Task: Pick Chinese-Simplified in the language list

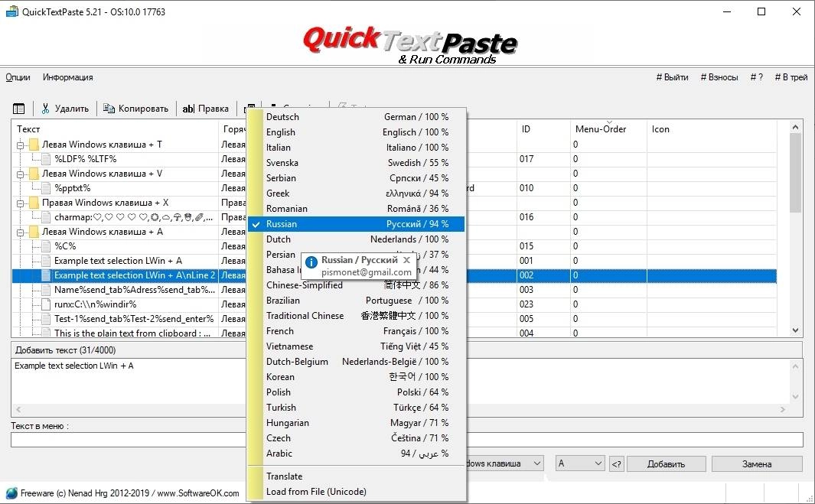Action: click(x=357, y=285)
